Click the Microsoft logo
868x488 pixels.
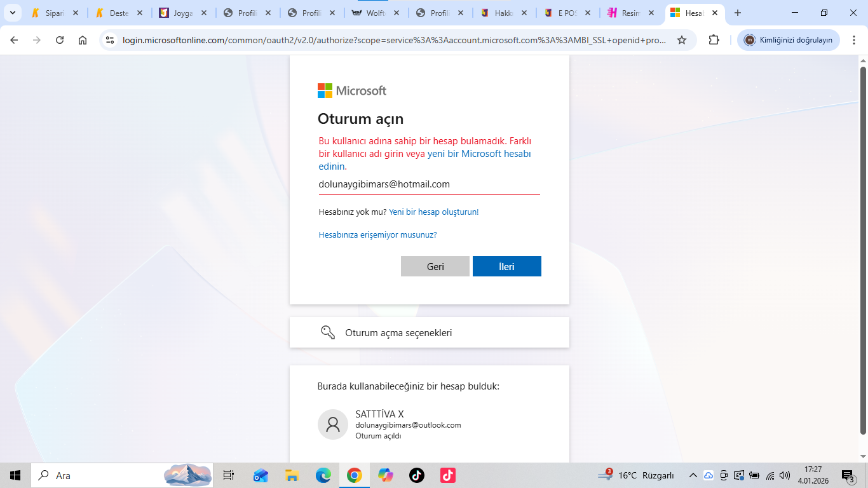352,90
